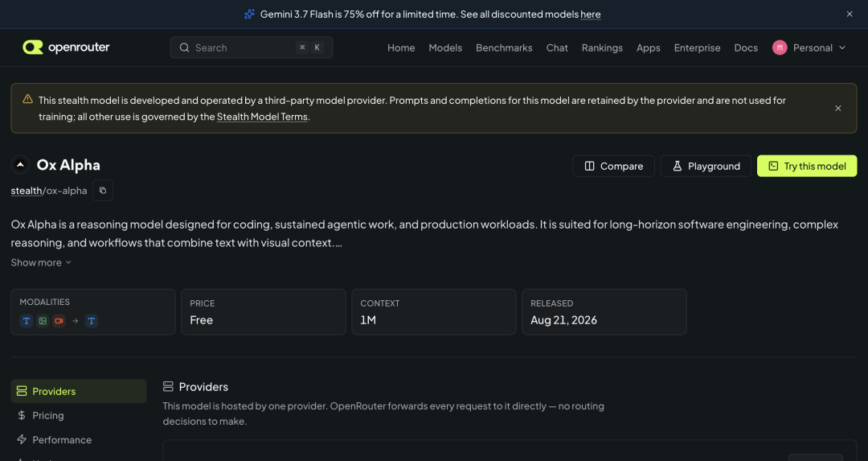Go to the Enterprise page

pyautogui.click(x=697, y=47)
